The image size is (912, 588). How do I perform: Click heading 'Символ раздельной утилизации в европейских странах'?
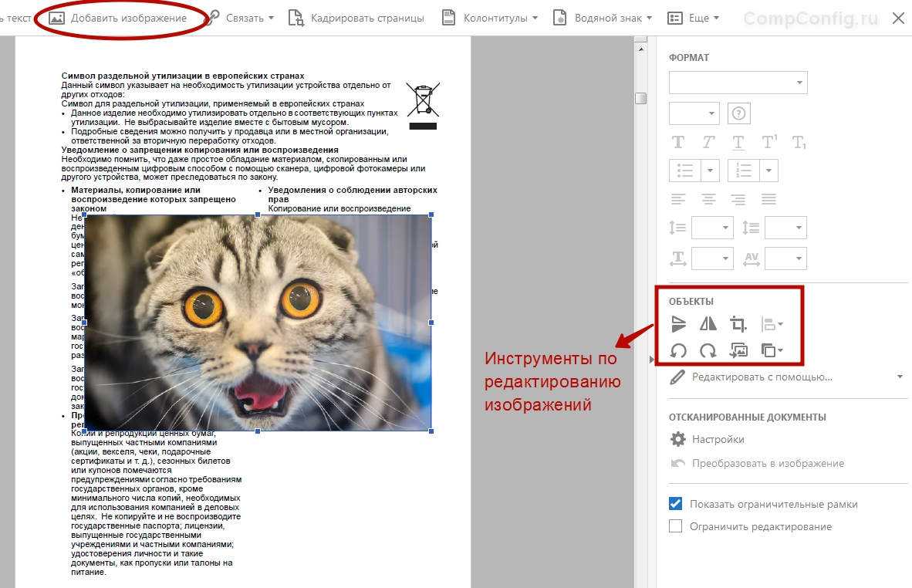pyautogui.click(x=183, y=76)
